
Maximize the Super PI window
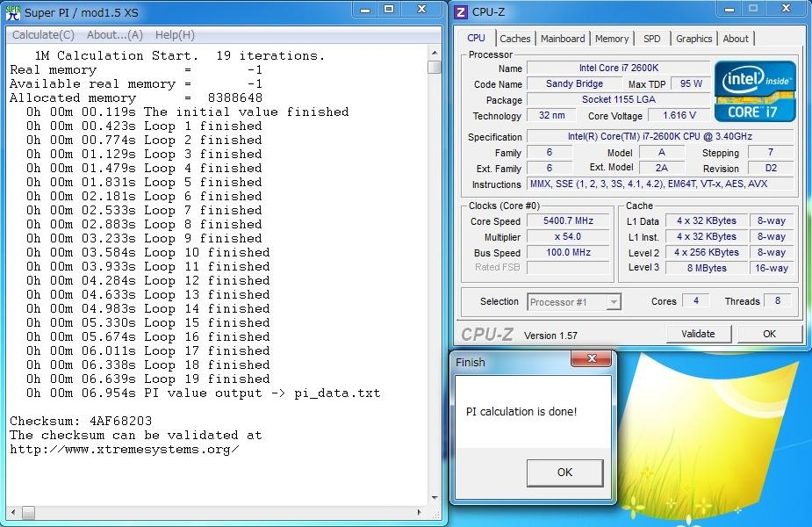(x=389, y=10)
